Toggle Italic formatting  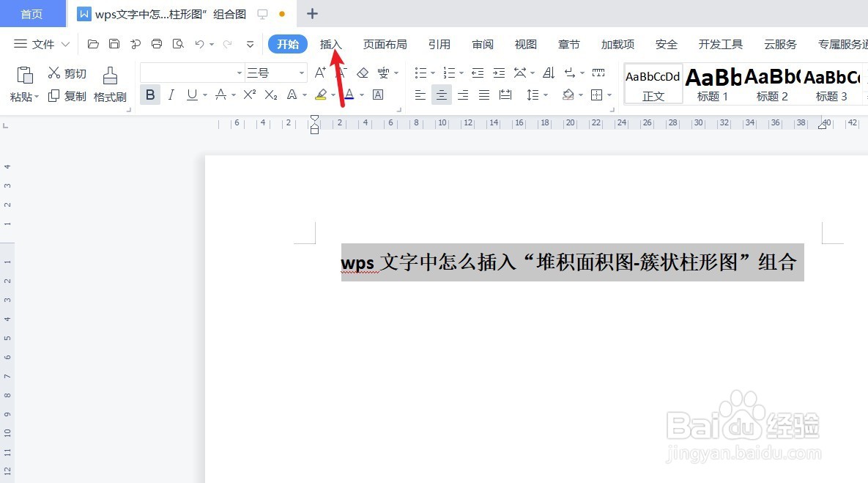click(171, 95)
